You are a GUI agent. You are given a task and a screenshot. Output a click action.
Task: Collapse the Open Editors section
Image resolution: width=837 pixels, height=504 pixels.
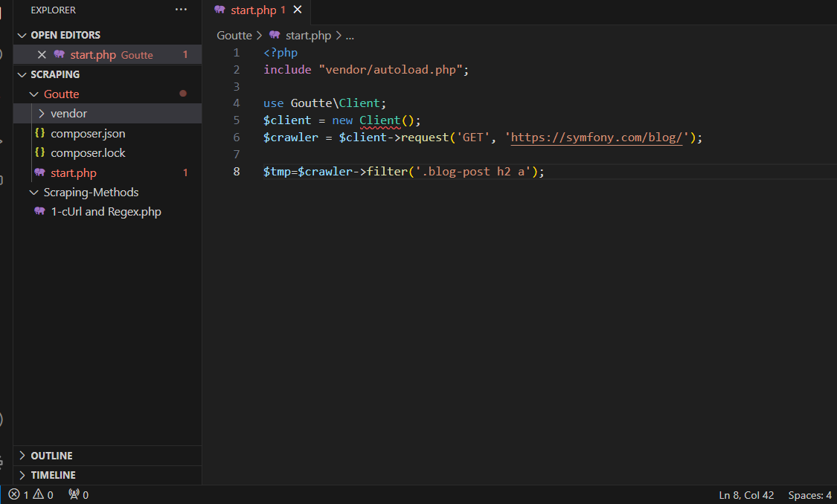[x=65, y=35]
